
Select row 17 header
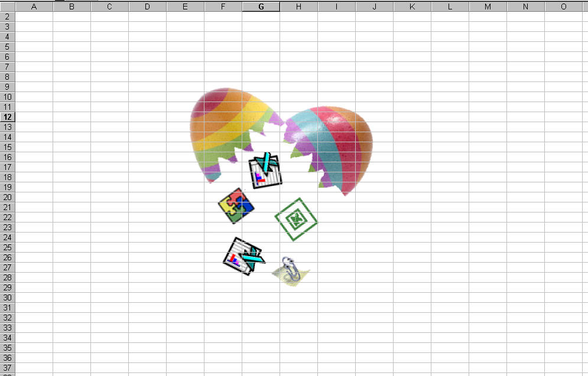(x=8, y=168)
